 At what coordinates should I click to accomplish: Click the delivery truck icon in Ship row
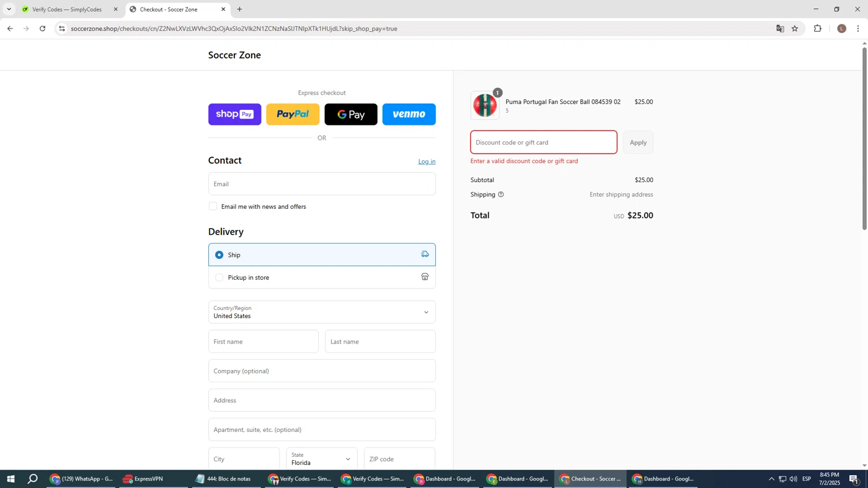(425, 254)
